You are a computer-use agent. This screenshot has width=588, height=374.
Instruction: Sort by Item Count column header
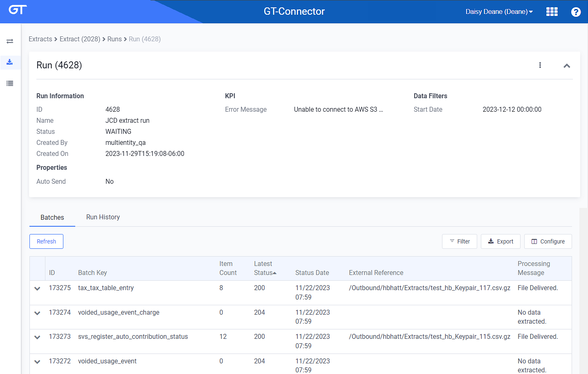click(228, 268)
